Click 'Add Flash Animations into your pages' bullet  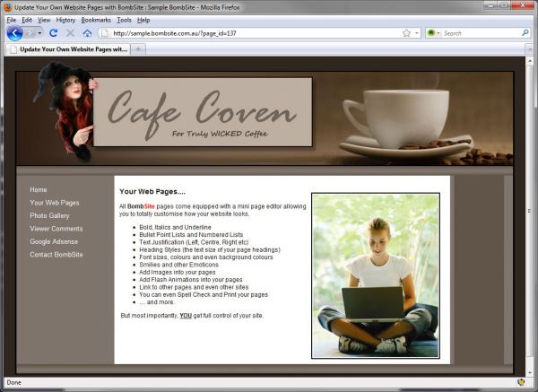point(191,280)
